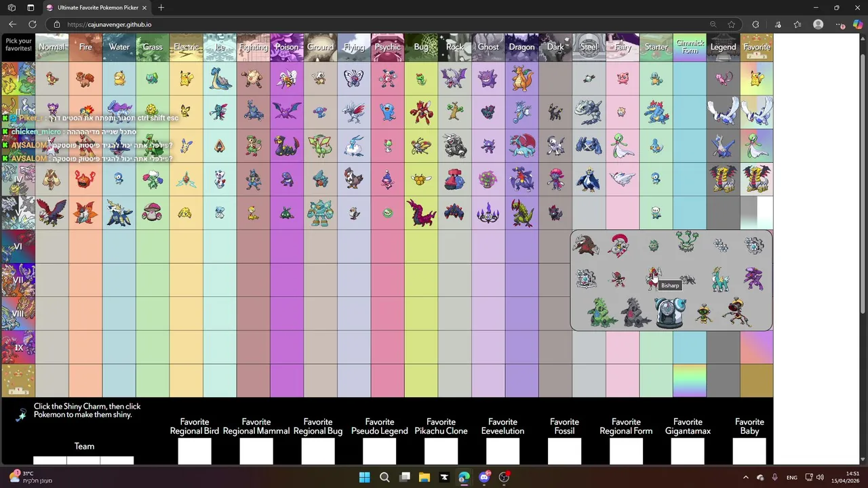Select Togekiss in the Fairy column

pos(622,179)
